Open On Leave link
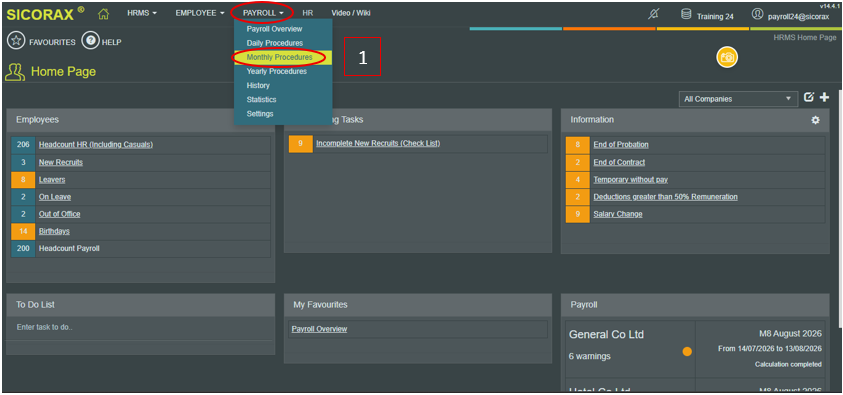This screenshot has height=395, width=843. [x=55, y=197]
